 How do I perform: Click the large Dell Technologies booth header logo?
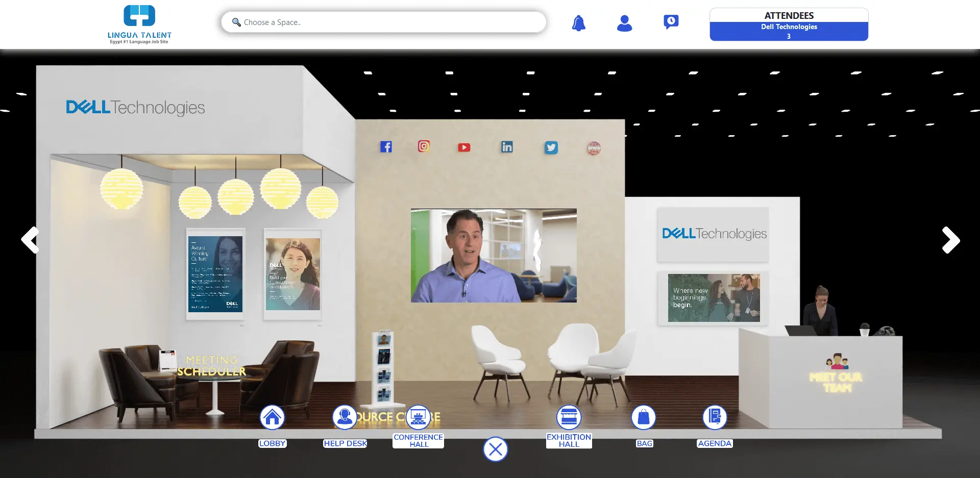pyautogui.click(x=135, y=107)
